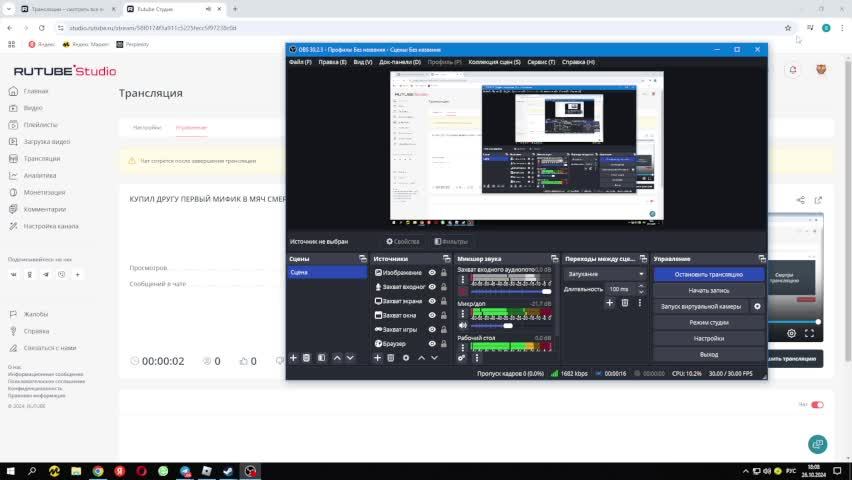
Task: Open scene filters icon in Scenes panel
Action: pyautogui.click(x=322, y=358)
